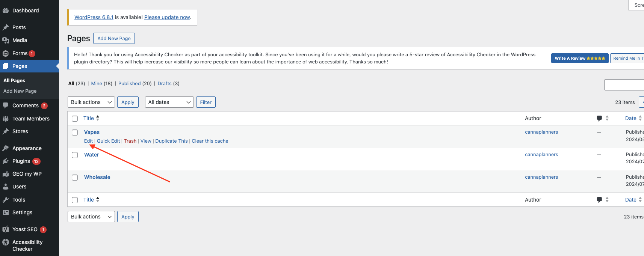Click the Comments speech bubble icon in sidebar
The height and width of the screenshot is (256, 644).
pyautogui.click(x=6, y=105)
